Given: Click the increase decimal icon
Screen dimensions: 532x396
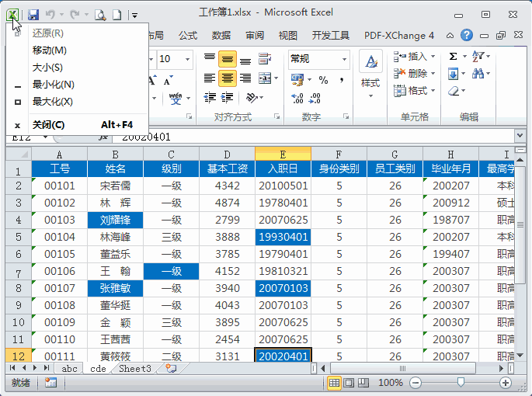Looking at the screenshot, I should point(297,98).
